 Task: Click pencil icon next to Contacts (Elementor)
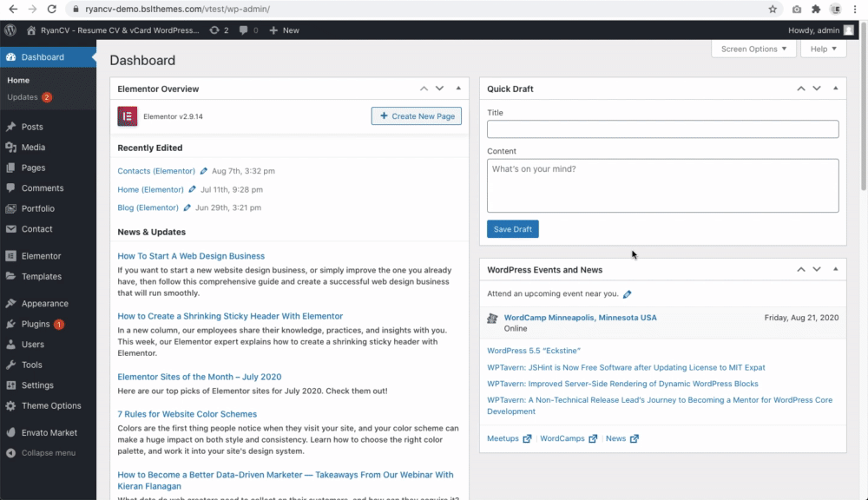coord(203,171)
